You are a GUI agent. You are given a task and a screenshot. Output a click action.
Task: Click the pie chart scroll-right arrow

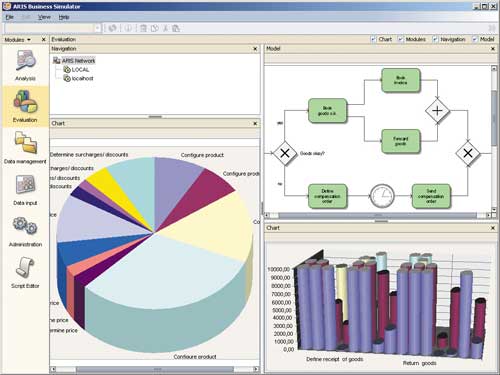(x=256, y=369)
